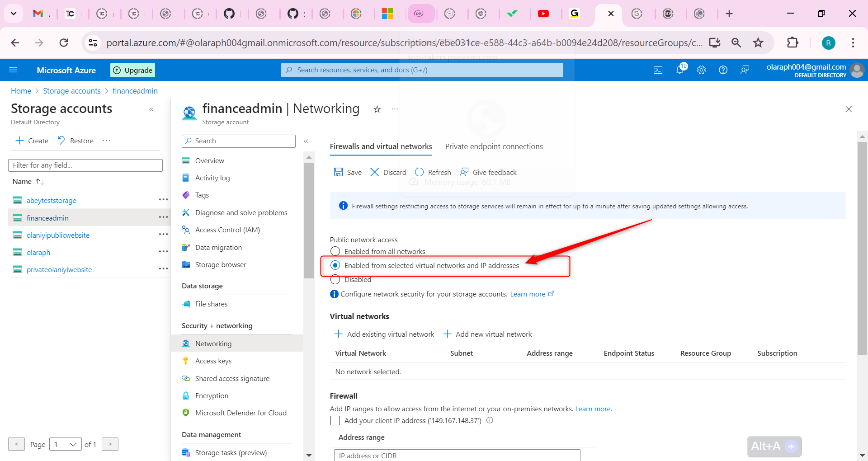The width and height of the screenshot is (868, 461).
Task: Click resource menu vertical scrollbar thumb
Action: 309,220
